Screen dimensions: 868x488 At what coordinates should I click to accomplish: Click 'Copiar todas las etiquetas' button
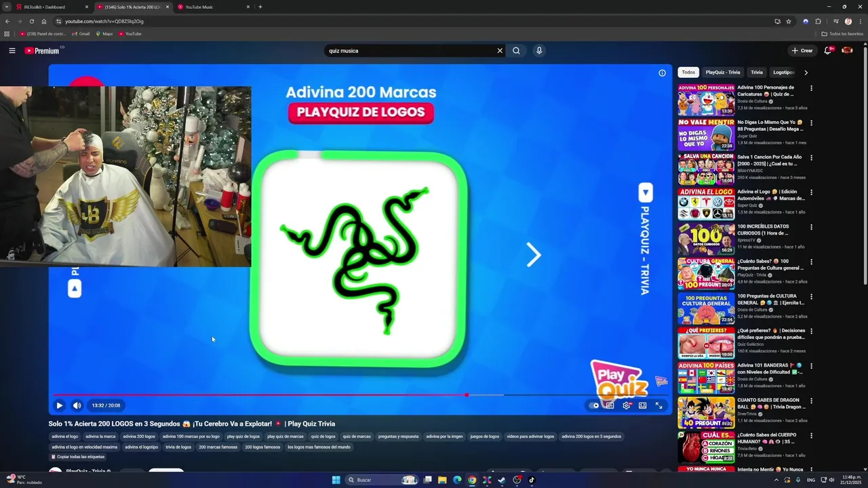tap(78, 457)
